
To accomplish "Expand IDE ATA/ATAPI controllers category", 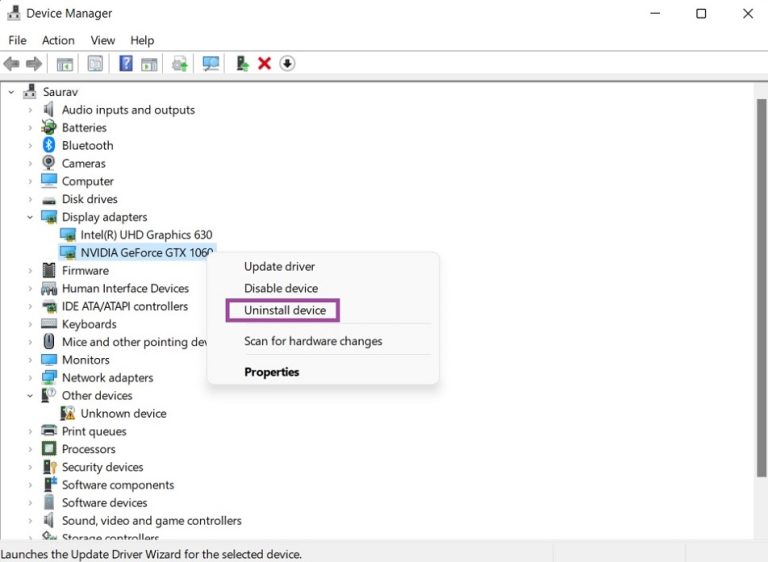I will 30,306.
